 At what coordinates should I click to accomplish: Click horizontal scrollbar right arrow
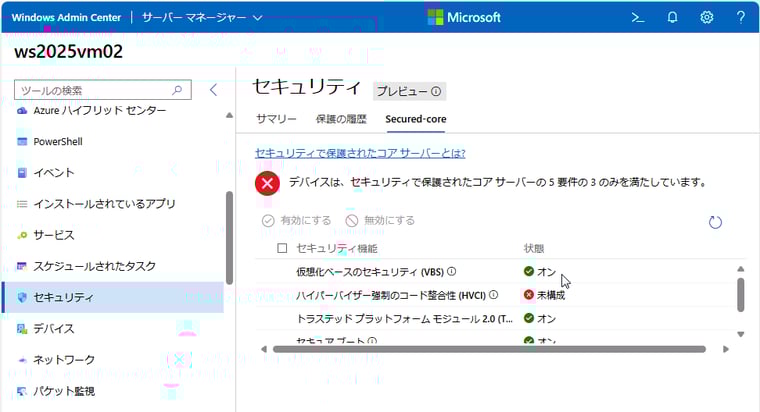[726, 349]
